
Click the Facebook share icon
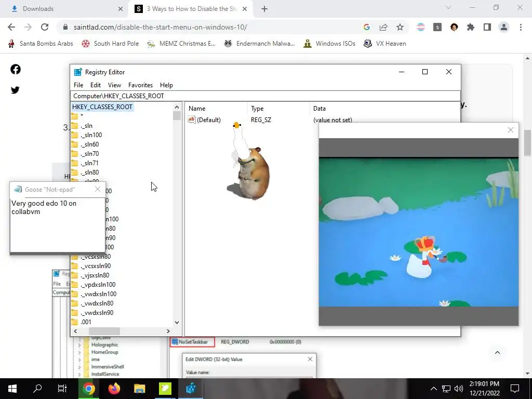15,69
